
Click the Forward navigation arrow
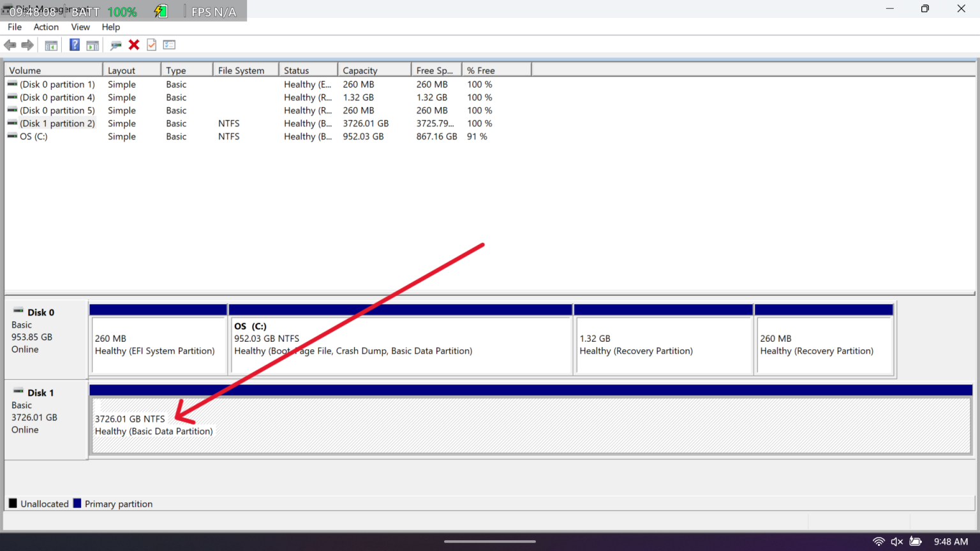coord(27,45)
